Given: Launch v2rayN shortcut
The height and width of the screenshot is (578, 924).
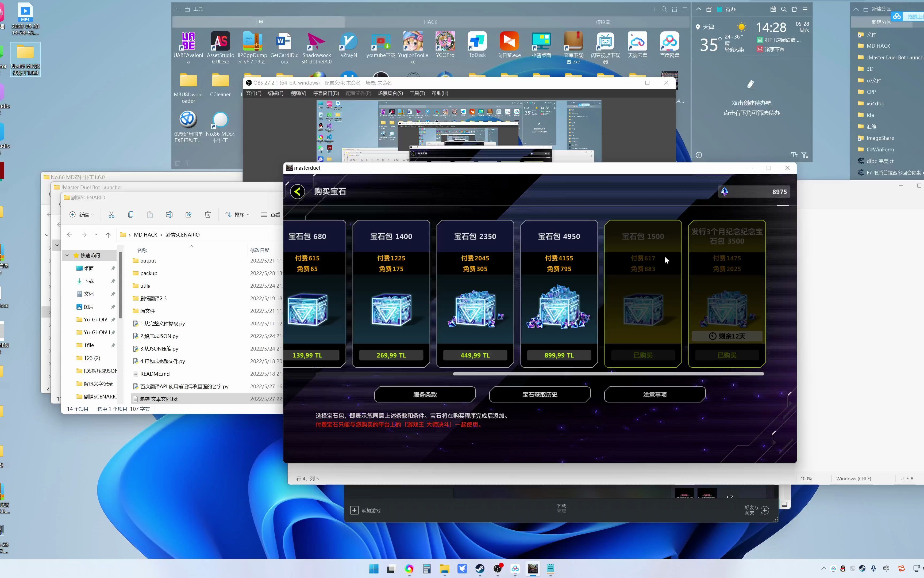Looking at the screenshot, I should 349,44.
